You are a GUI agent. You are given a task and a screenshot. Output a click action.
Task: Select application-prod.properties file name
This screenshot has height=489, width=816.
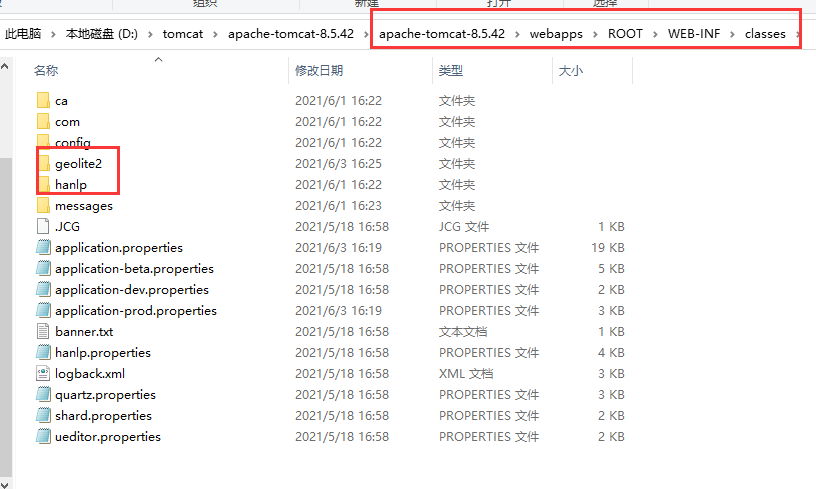[136, 311]
